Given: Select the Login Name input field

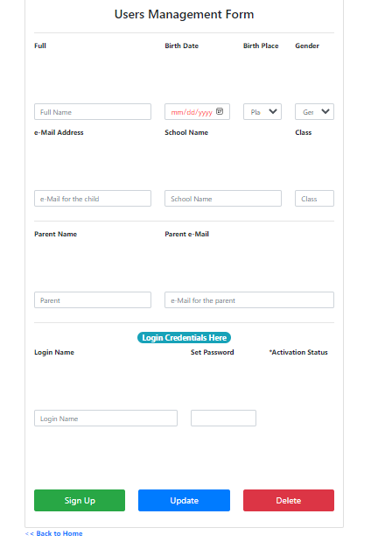Looking at the screenshot, I should click(x=106, y=419).
